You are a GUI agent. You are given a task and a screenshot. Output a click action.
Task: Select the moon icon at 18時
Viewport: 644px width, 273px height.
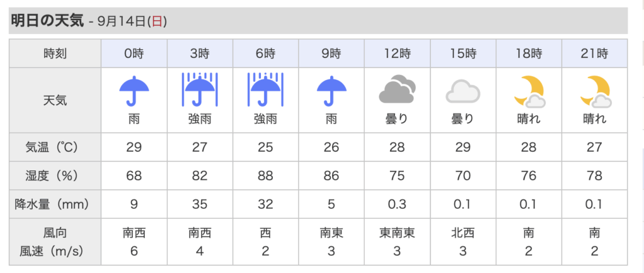(529, 92)
